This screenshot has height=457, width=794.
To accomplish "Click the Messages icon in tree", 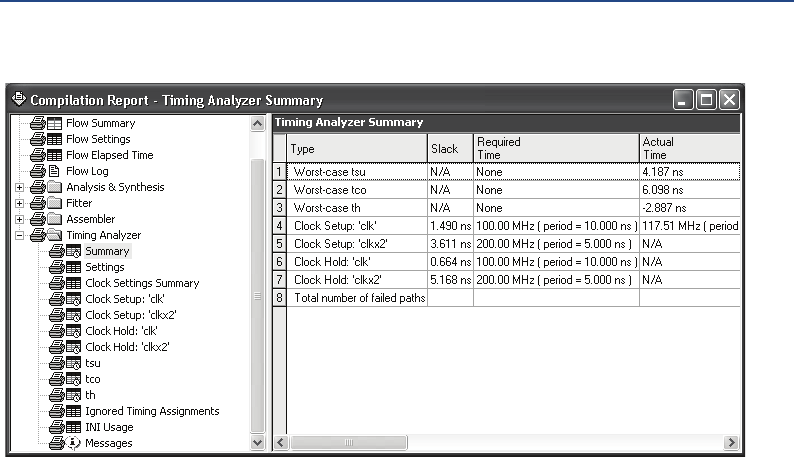I will pyautogui.click(x=73, y=443).
